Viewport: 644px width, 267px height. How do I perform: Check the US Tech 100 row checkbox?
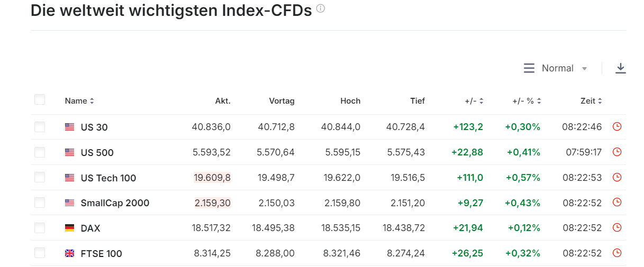click(x=40, y=178)
